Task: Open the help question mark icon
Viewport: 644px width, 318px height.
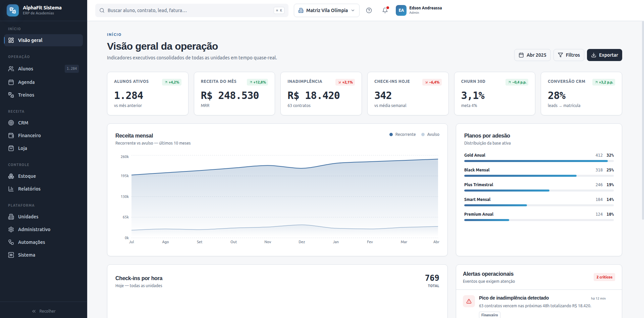Action: pyautogui.click(x=369, y=10)
